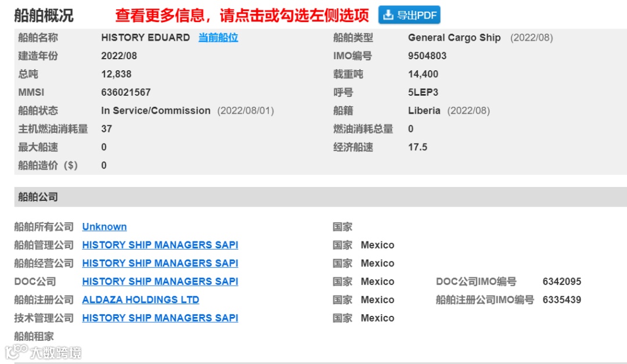Click the 船舶概况 page heading
Image resolution: width=627 pixels, height=364 pixels.
click(x=44, y=16)
